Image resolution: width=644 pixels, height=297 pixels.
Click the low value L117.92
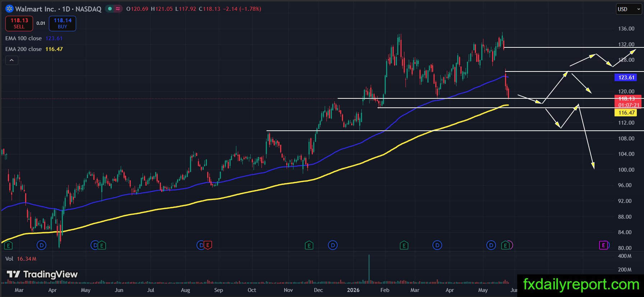(x=186, y=9)
